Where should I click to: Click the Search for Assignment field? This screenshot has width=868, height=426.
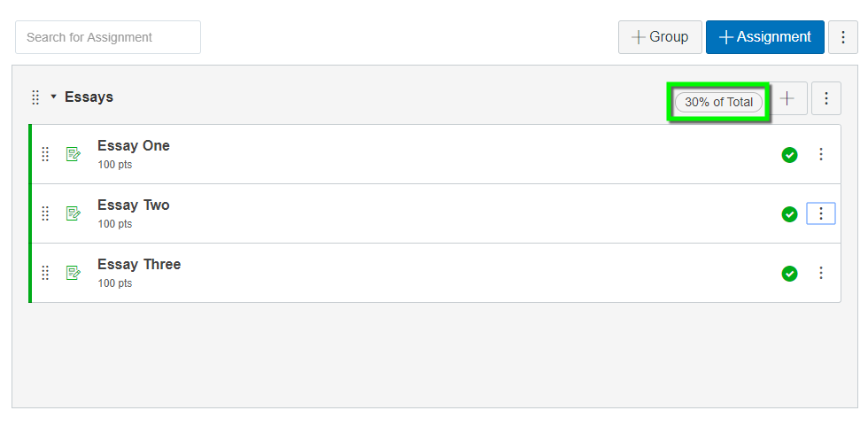(x=108, y=37)
